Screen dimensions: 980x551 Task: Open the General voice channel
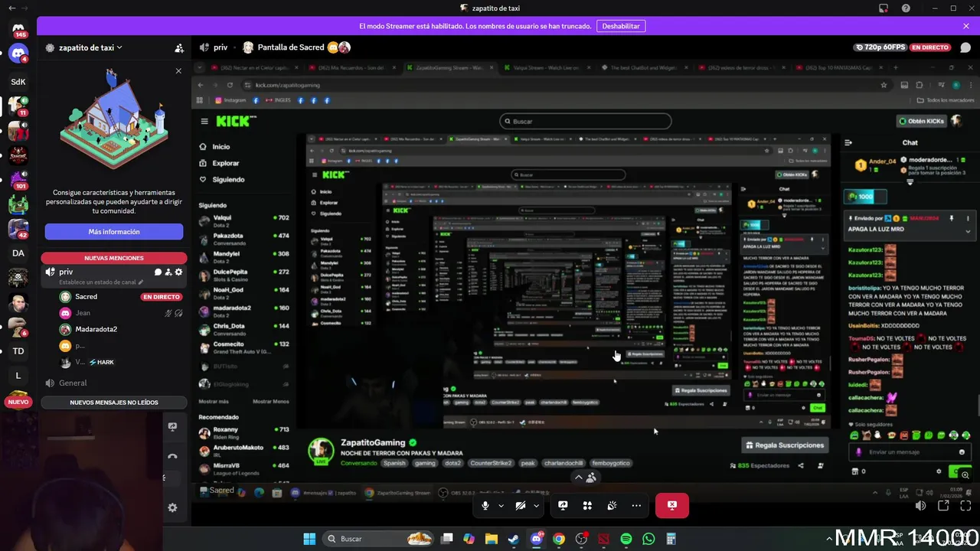(x=73, y=383)
